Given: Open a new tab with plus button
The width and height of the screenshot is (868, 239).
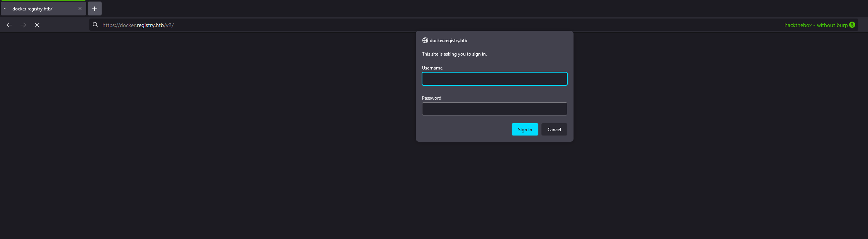Looking at the screenshot, I should click(x=95, y=8).
